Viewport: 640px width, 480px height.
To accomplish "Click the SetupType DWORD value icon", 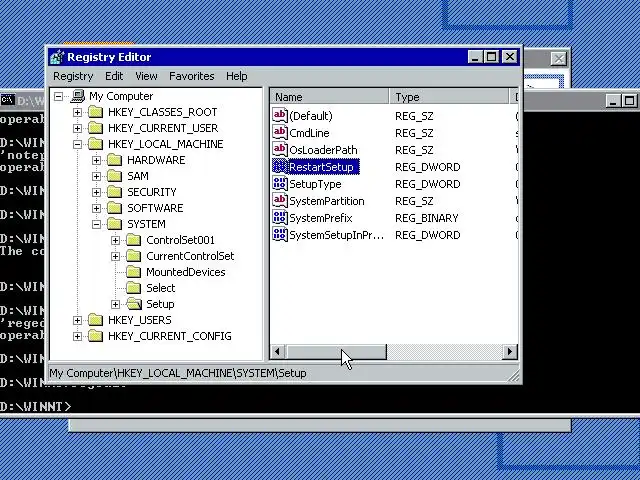I will pos(280,184).
